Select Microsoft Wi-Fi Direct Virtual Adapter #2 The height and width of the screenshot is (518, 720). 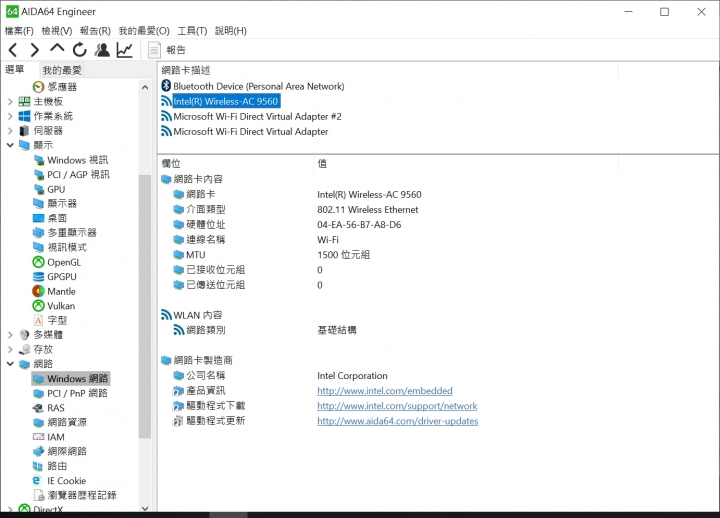click(257, 117)
